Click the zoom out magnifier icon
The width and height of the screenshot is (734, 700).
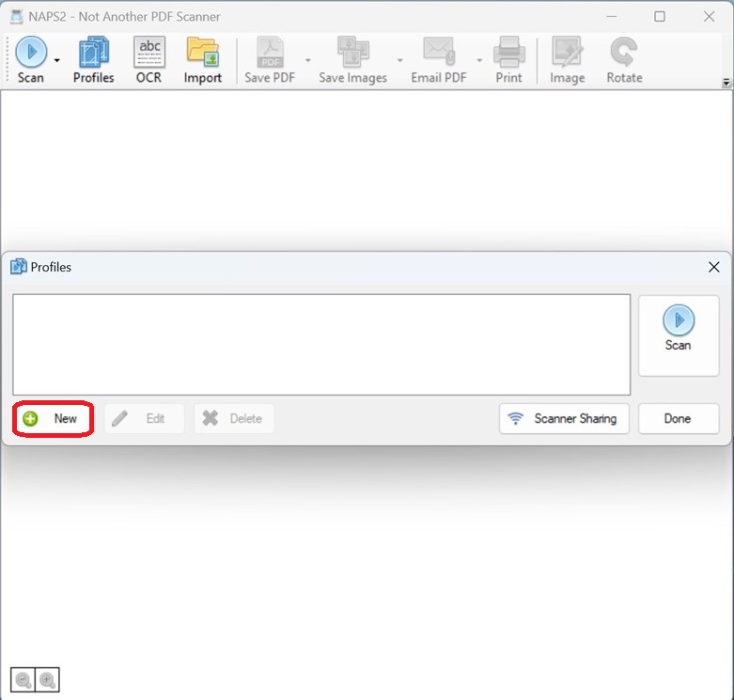click(x=23, y=679)
